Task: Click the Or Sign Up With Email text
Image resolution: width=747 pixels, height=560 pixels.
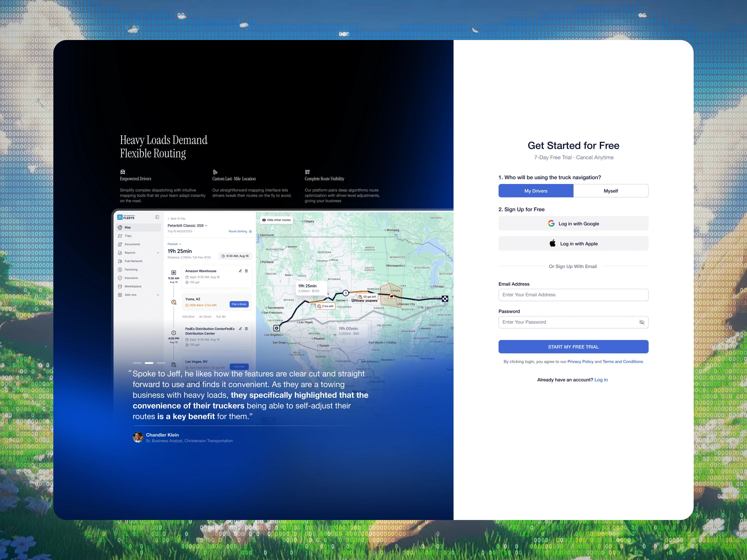Action: [573, 266]
